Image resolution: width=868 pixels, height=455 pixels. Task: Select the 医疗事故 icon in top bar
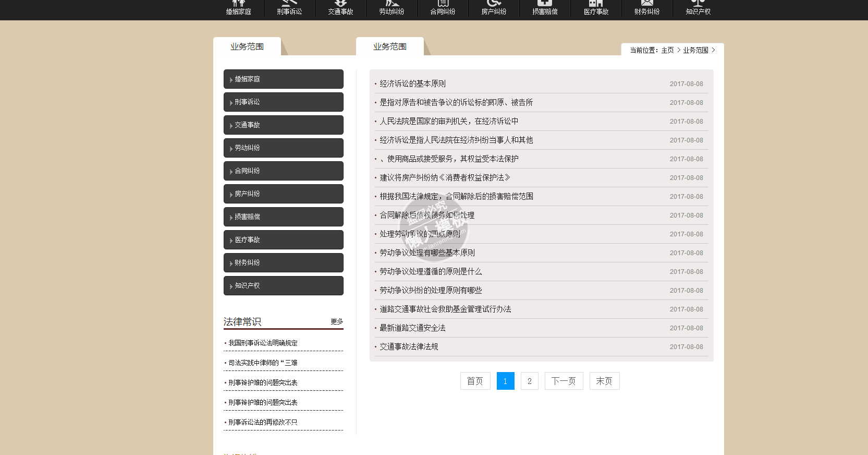click(596, 8)
